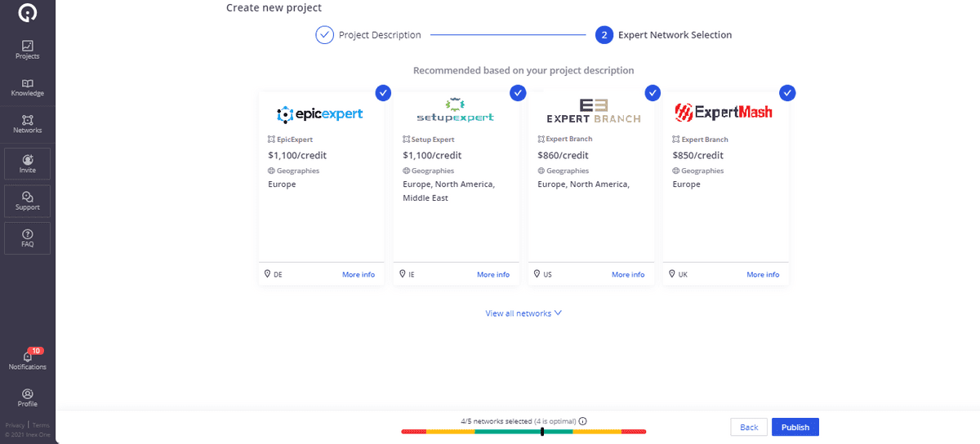Click the Back button

click(x=749, y=427)
